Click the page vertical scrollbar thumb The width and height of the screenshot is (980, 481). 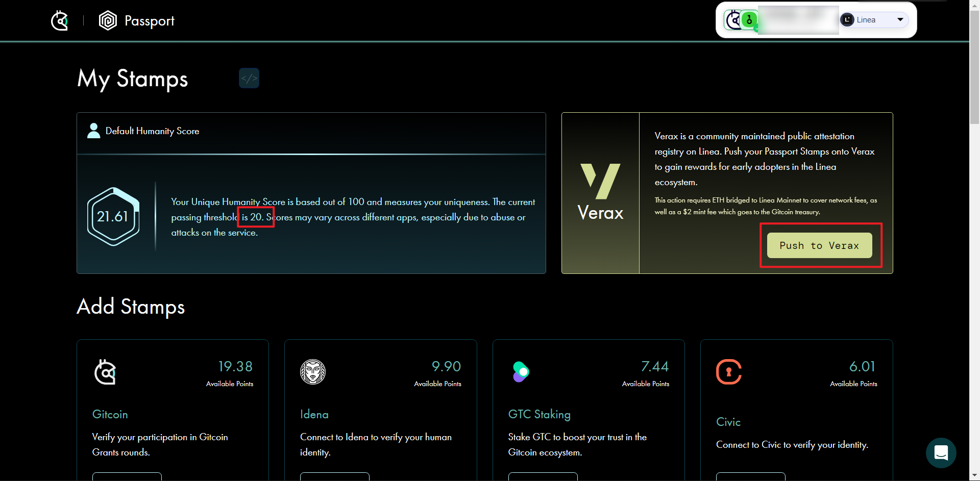click(974, 66)
